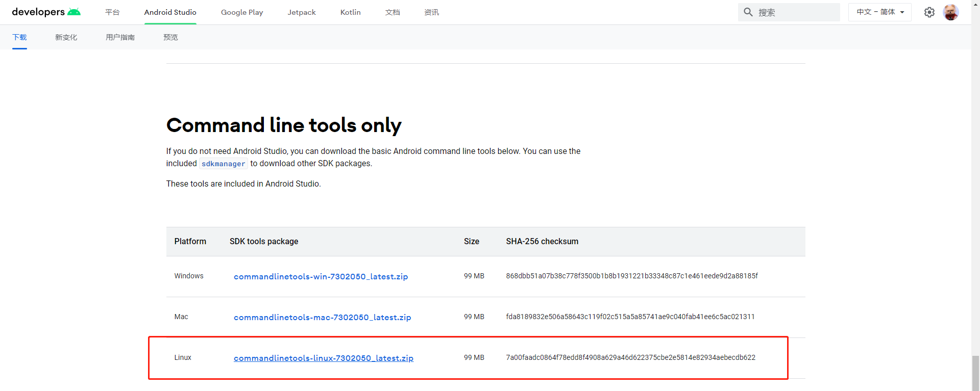Click the vertical scrollbar thumb
Image resolution: width=980 pixels, height=391 pixels.
[975, 373]
